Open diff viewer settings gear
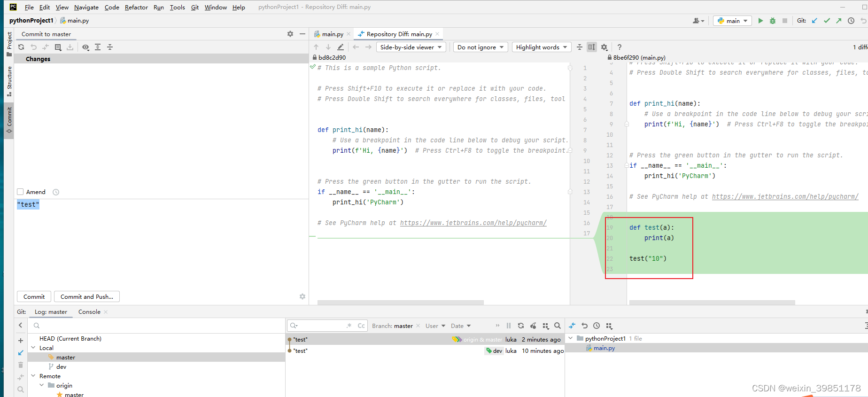This screenshot has width=868, height=397. coord(604,47)
